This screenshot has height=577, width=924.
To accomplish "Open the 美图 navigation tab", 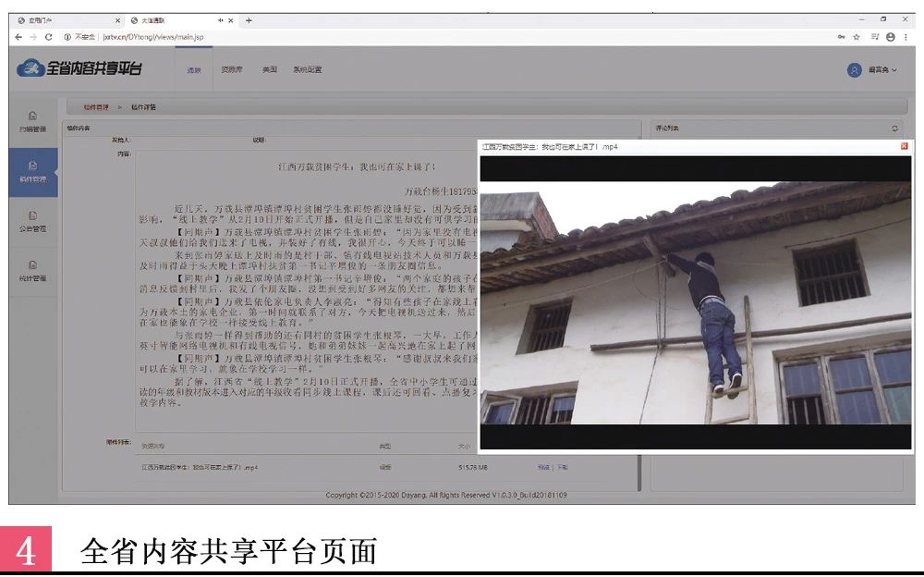I will (x=269, y=69).
